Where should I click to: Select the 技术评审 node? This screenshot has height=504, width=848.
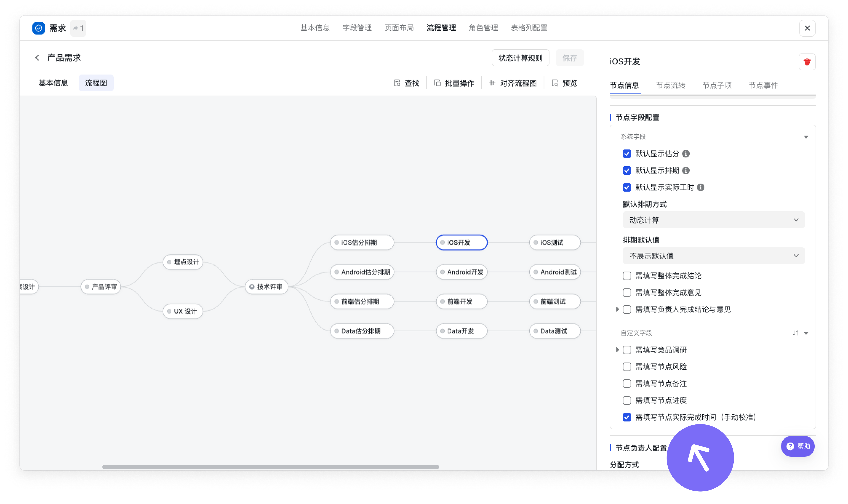coord(266,287)
